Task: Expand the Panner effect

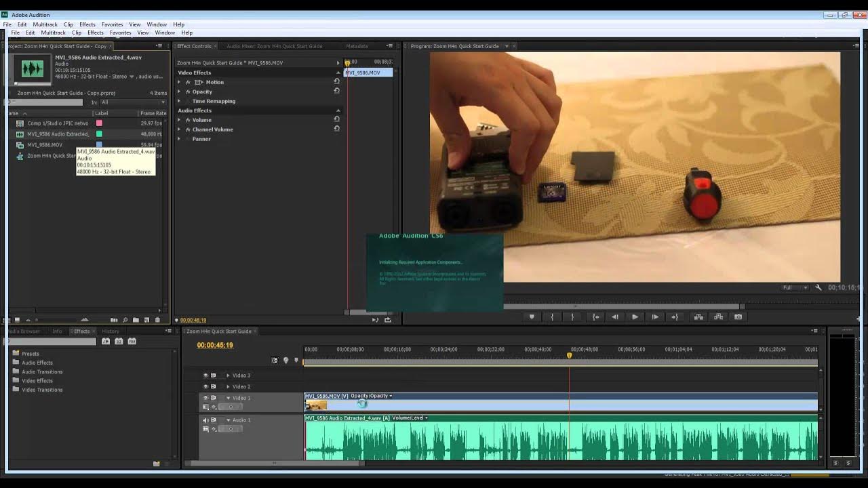Action: pyautogui.click(x=179, y=139)
